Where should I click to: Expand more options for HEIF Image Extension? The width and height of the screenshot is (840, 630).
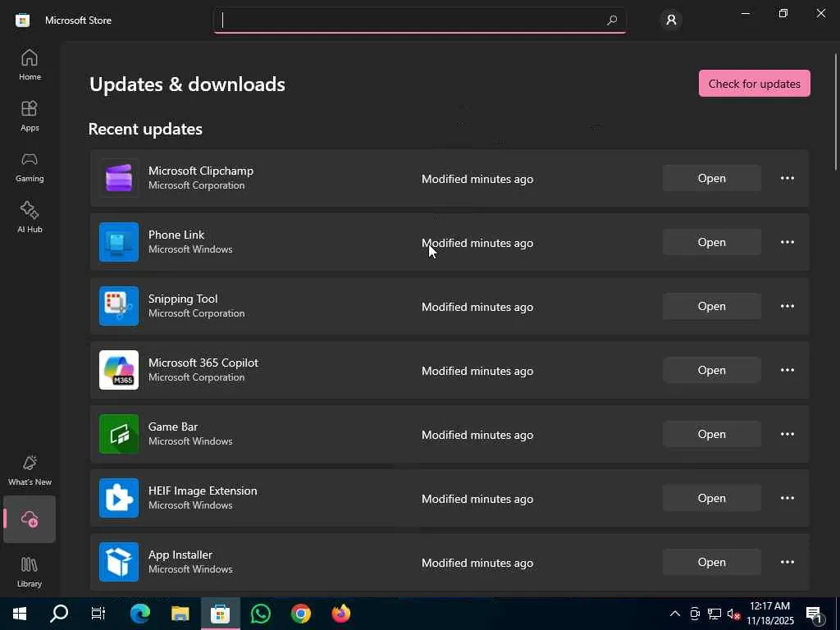pyautogui.click(x=787, y=498)
